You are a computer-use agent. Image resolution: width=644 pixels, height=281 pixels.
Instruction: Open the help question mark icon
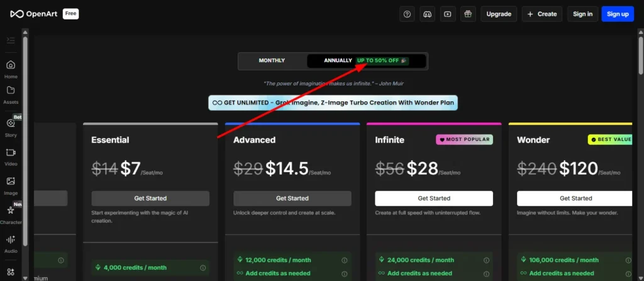click(407, 14)
